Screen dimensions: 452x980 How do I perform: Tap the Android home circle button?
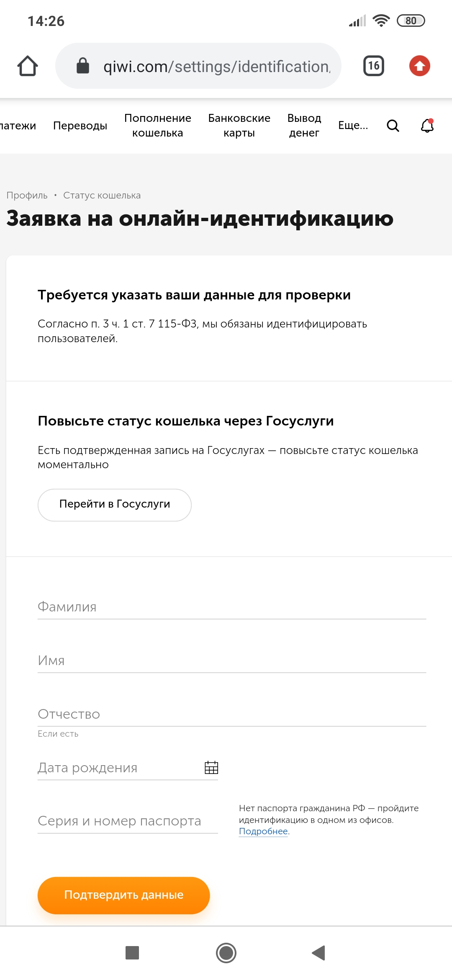(x=226, y=953)
